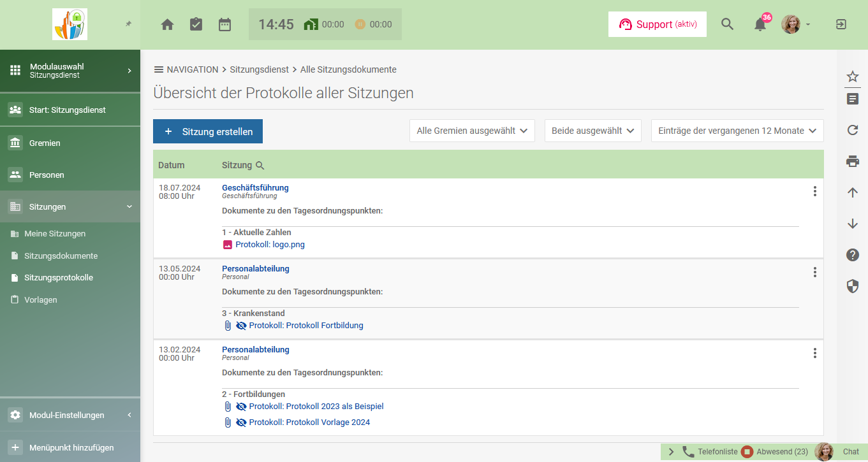
Task: Open Gremien in the sidebar
Action: (70, 143)
